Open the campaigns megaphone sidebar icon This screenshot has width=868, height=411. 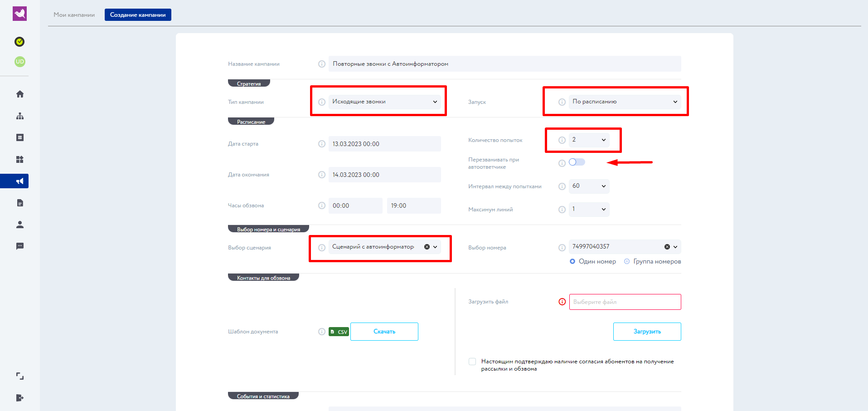click(x=20, y=181)
